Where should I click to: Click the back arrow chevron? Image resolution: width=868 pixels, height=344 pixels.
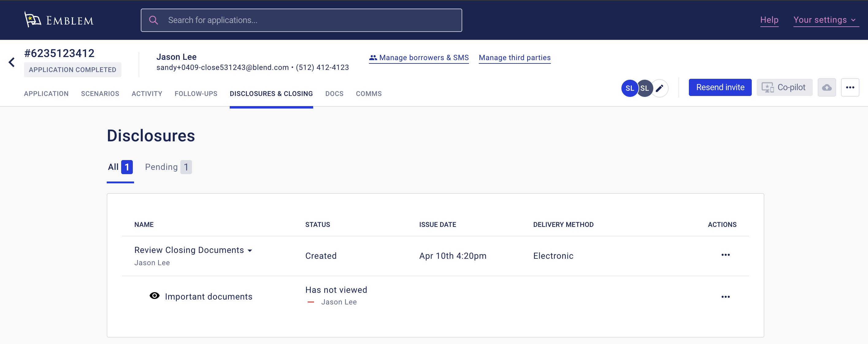point(12,62)
